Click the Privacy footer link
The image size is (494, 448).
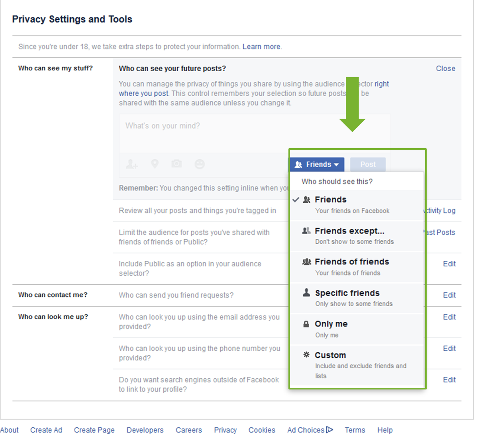click(225, 430)
